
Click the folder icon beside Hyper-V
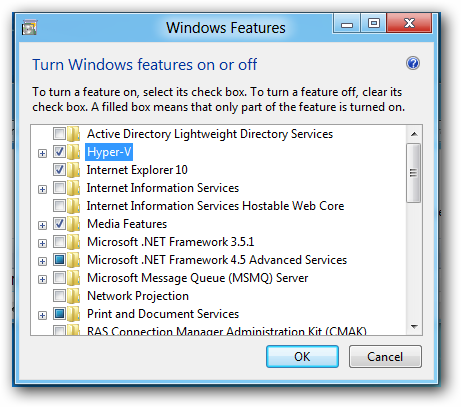click(x=73, y=152)
